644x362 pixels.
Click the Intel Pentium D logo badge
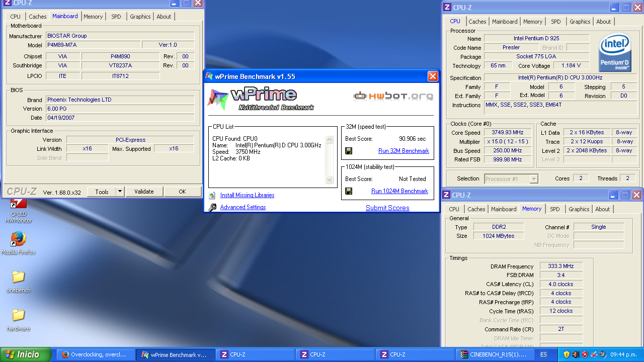pos(615,53)
